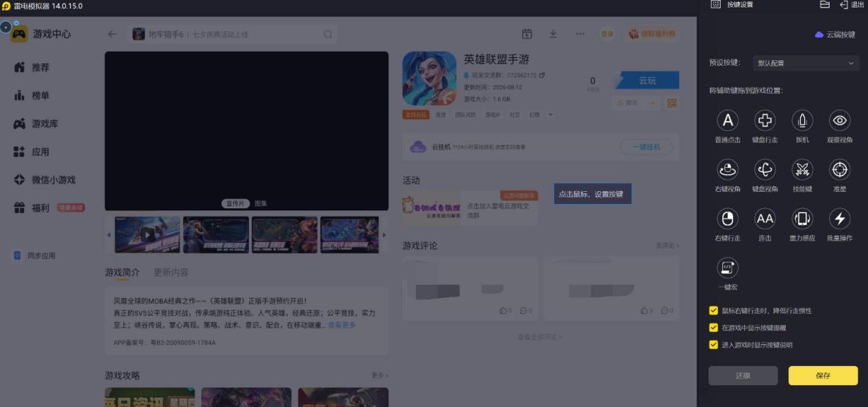Select the first video thumbnail with play icon
The height and width of the screenshot is (407, 868).
147,235
